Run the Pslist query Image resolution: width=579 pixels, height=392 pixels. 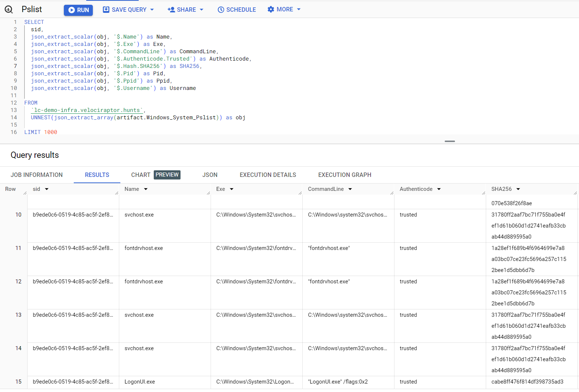[78, 10]
